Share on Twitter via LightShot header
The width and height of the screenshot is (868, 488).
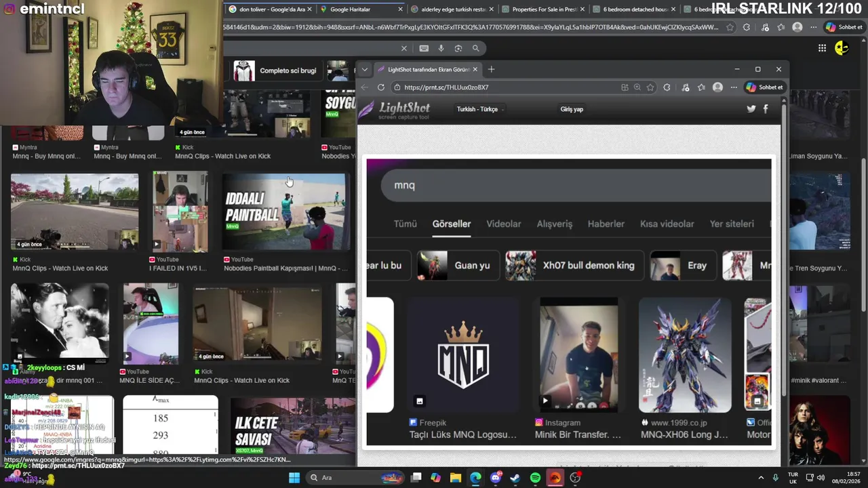(751, 108)
